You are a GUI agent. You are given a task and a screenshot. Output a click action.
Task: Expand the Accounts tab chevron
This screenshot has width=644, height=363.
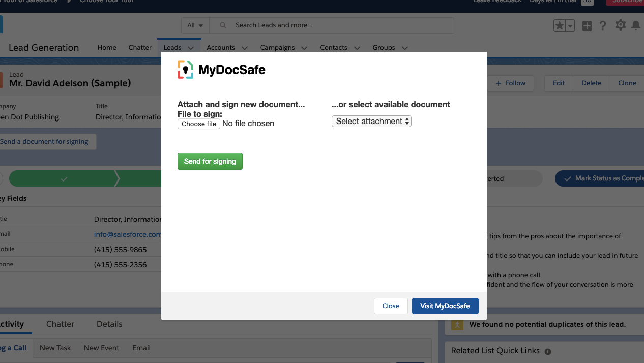[244, 48]
